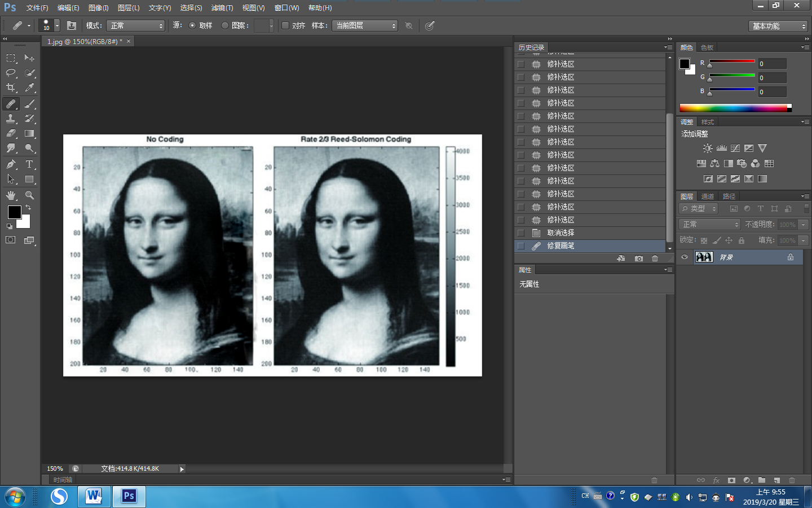
Task: Open Word from the Windows taskbar
Action: tap(94, 497)
